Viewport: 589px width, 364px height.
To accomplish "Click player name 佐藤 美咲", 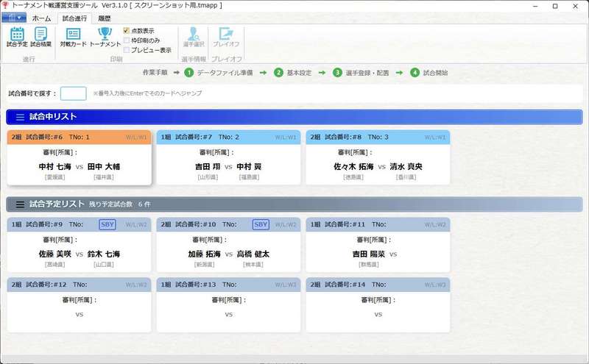I will 54,254.
